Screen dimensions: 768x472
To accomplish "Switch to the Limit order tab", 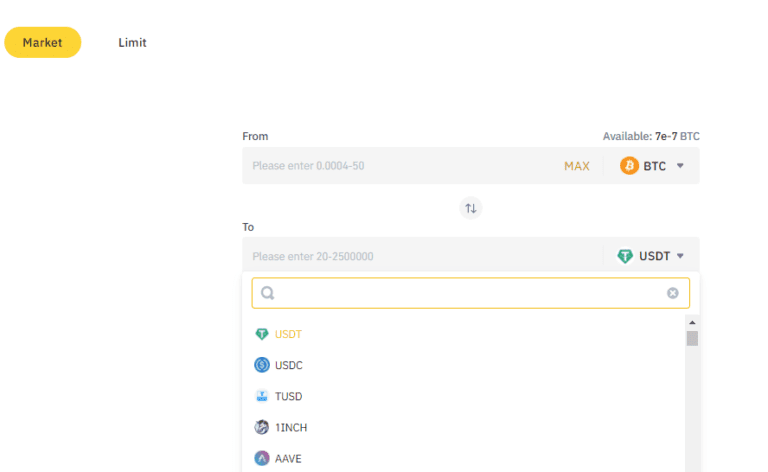I will (x=132, y=43).
